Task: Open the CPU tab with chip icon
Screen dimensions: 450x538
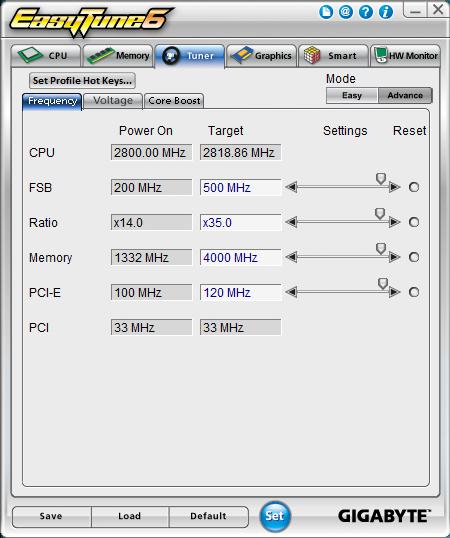Action: click(46, 56)
